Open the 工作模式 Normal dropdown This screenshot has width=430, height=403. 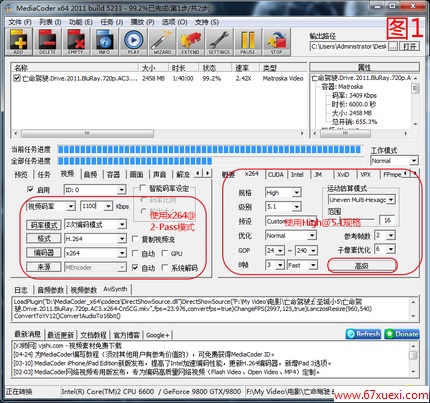point(394,161)
